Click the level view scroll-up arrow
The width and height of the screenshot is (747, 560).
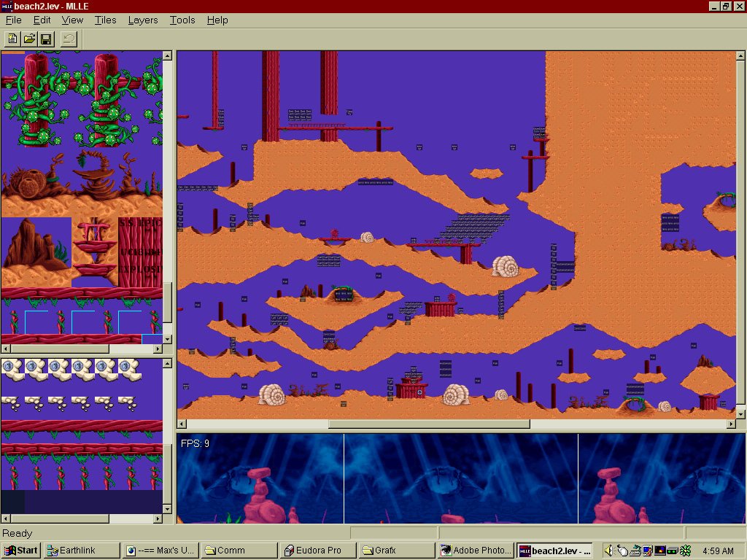(741, 55)
